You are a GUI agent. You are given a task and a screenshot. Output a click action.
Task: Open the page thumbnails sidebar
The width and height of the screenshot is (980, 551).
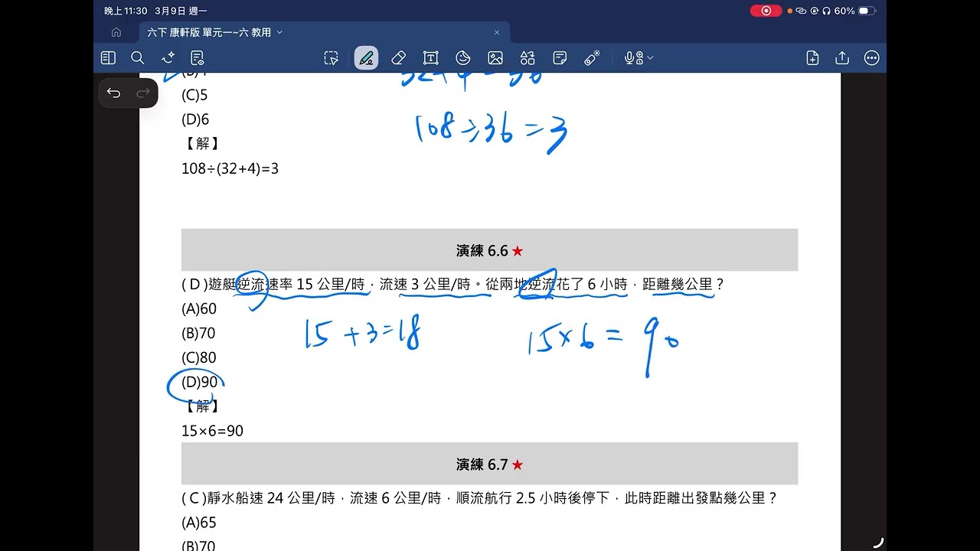[108, 57]
